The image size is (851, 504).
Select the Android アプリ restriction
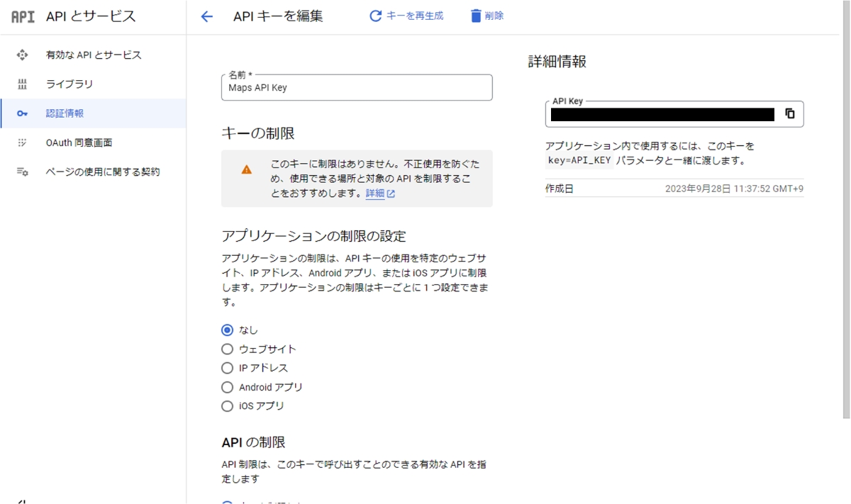(227, 387)
